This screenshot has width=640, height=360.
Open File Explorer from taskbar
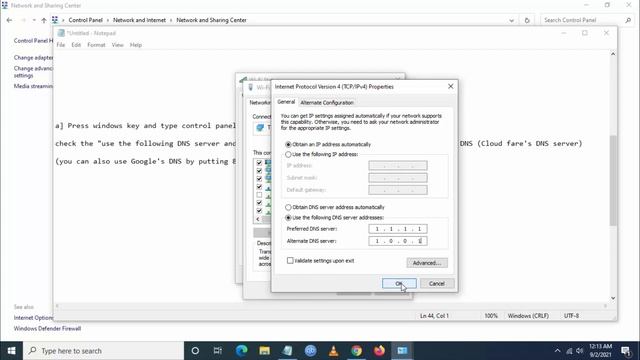[x=264, y=351]
